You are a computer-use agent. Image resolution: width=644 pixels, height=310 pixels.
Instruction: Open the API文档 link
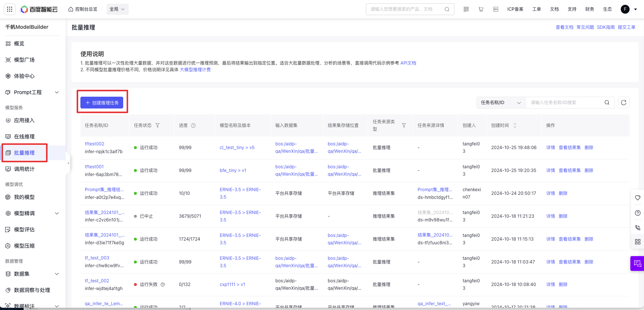pyautogui.click(x=408, y=63)
